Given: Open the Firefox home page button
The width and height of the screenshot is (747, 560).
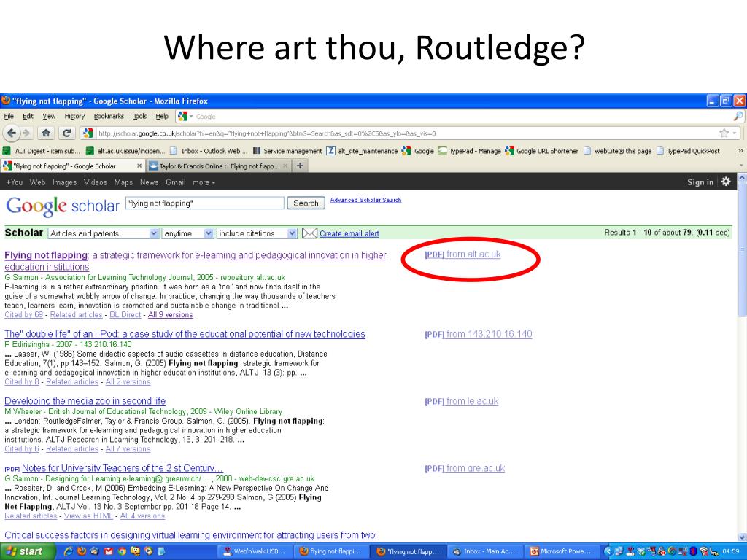Looking at the screenshot, I should coord(46,133).
